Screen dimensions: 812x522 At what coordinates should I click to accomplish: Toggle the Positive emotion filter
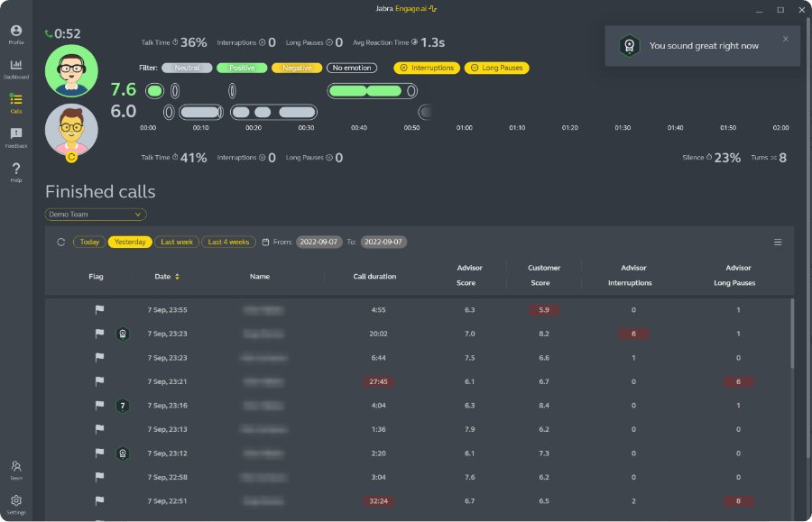[242, 68]
